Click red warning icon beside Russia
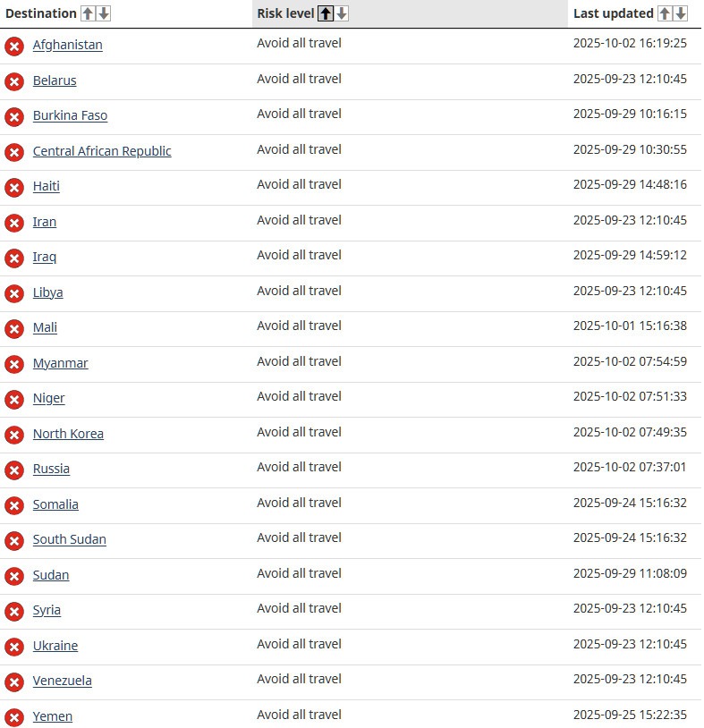Viewport: 704px width, 728px height. pyautogui.click(x=14, y=470)
